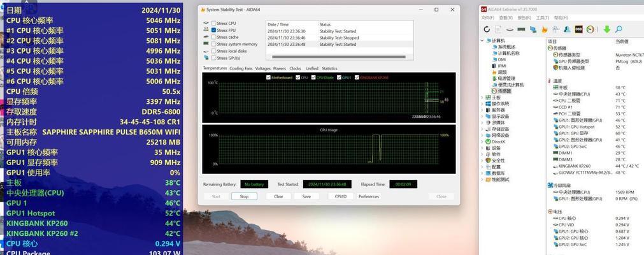Viewport: 644px width, 255px height.
Task: Switch to the Cooling Fans tab
Action: (x=241, y=69)
